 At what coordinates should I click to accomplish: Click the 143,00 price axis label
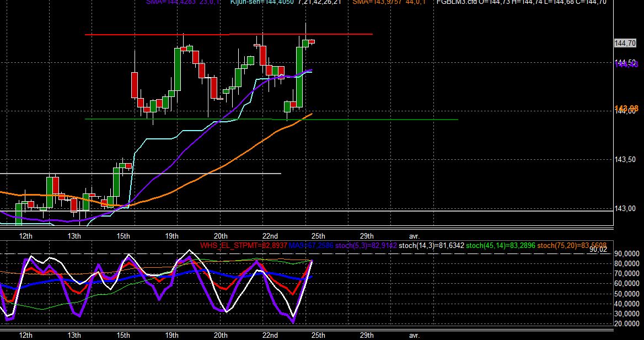tap(625, 208)
